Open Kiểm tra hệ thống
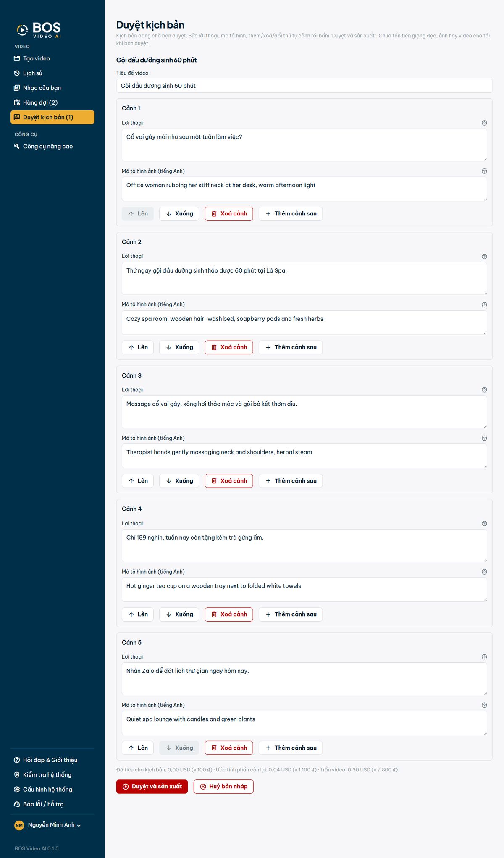 52,774
